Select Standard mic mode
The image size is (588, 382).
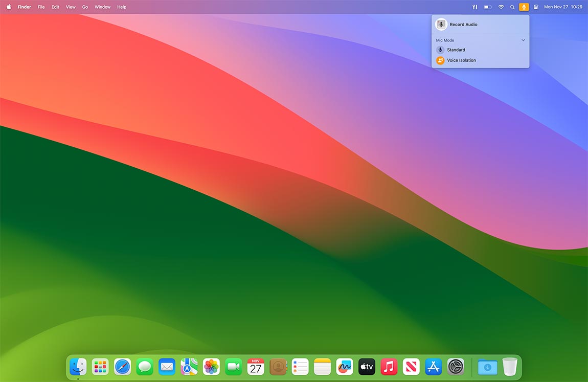point(456,50)
